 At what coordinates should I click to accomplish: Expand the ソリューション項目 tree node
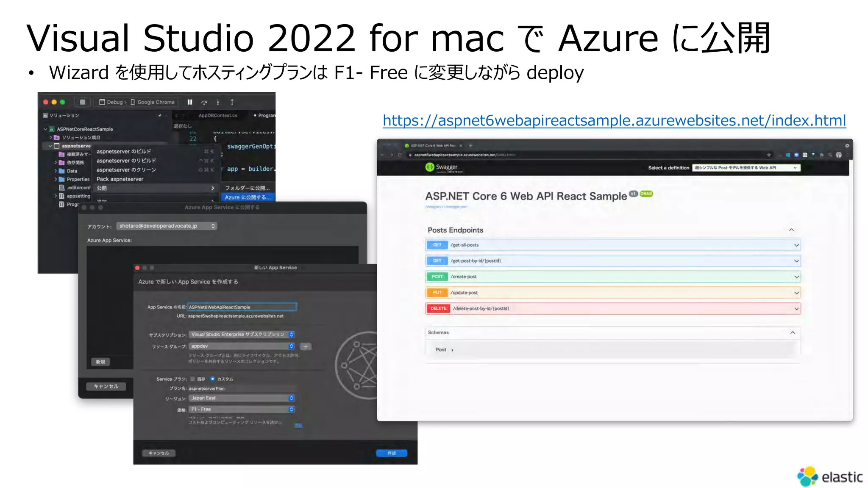50,138
